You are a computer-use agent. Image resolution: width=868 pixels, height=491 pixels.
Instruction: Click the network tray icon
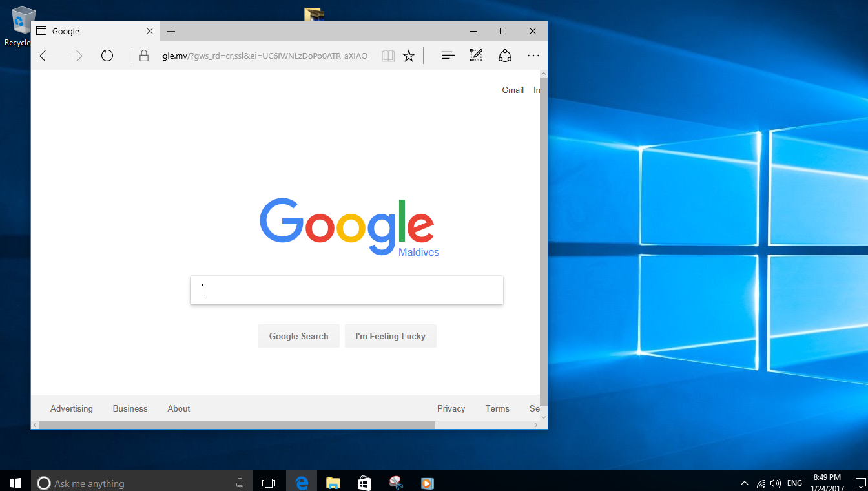pyautogui.click(x=761, y=483)
